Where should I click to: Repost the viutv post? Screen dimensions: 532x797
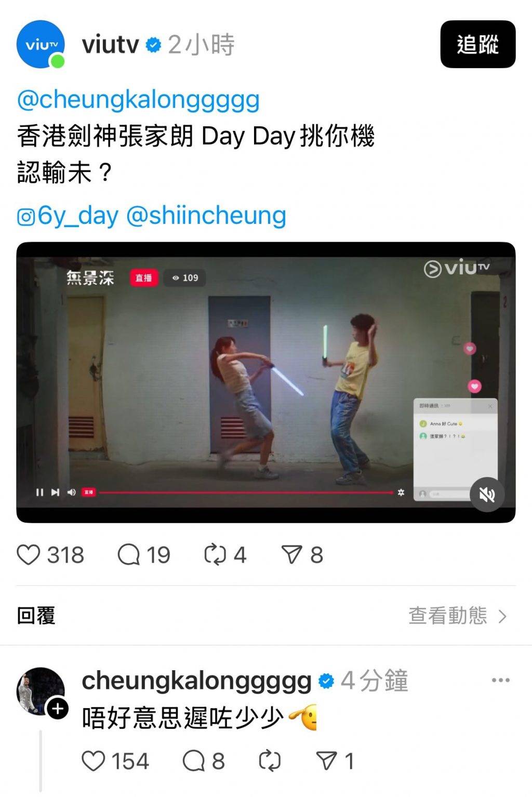click(215, 555)
